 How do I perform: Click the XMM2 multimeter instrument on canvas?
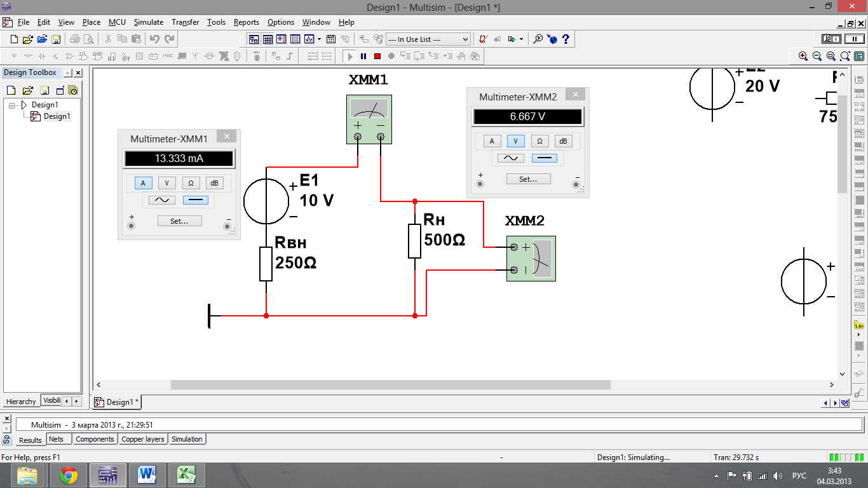[x=531, y=259]
